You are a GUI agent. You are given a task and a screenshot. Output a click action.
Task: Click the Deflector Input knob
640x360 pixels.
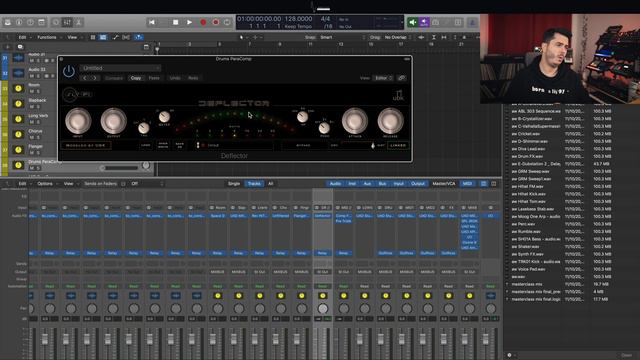tap(78, 121)
